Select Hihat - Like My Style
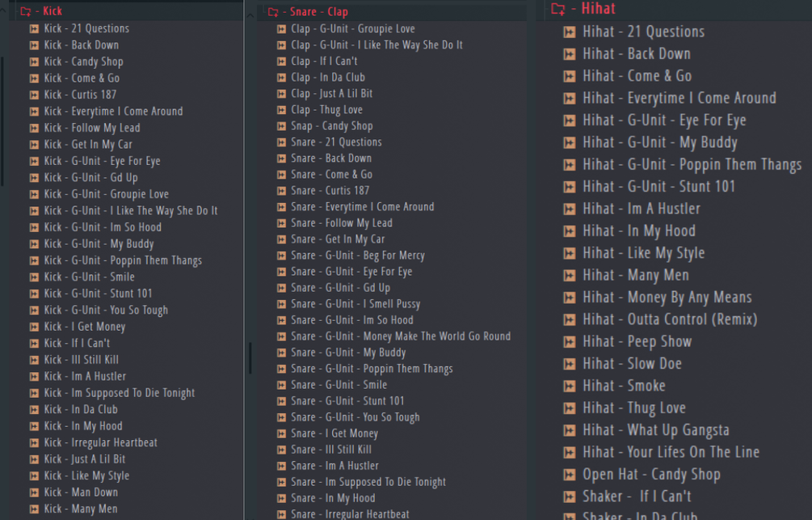The image size is (812, 520). [x=644, y=253]
